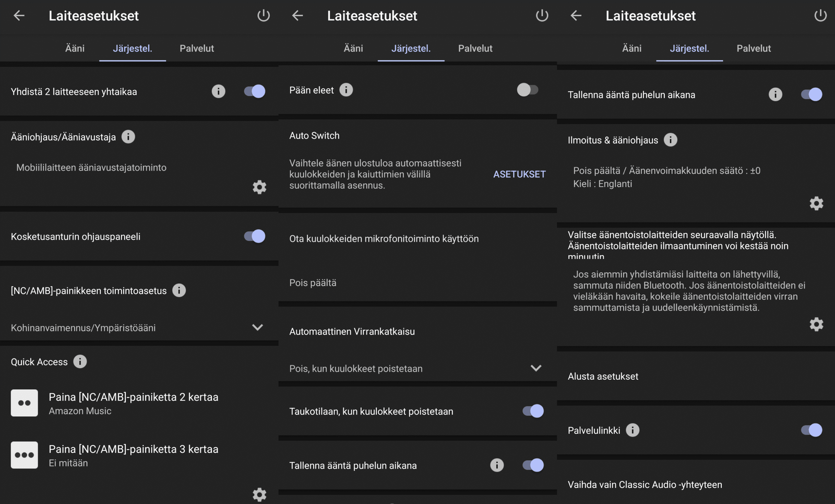
Task: Toggle Kosketusanturin ohjauspaneeli switch
Action: click(255, 236)
